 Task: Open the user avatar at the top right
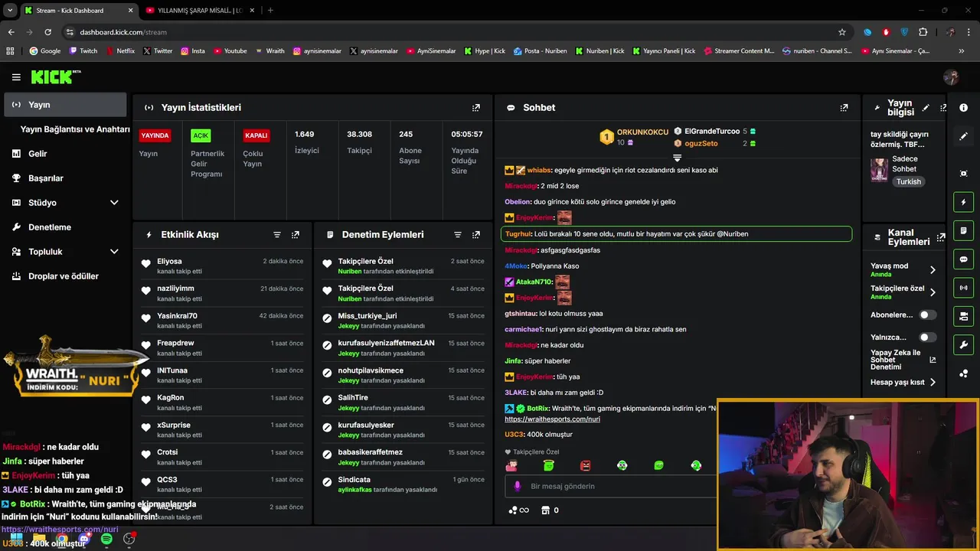pyautogui.click(x=952, y=77)
